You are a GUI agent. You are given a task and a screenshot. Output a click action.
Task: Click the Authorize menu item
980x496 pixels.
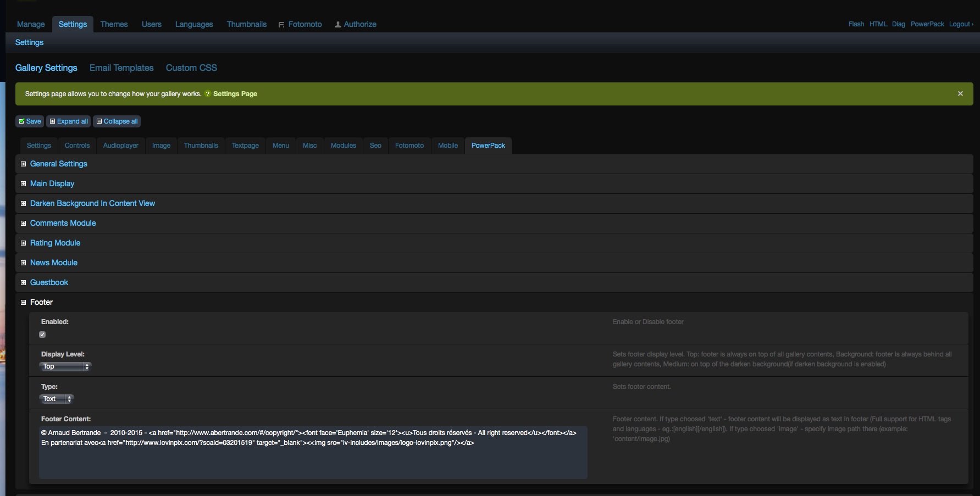pos(356,24)
